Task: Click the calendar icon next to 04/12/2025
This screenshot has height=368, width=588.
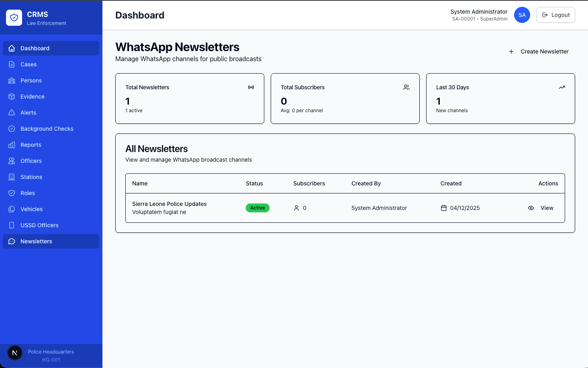Action: [x=444, y=208]
